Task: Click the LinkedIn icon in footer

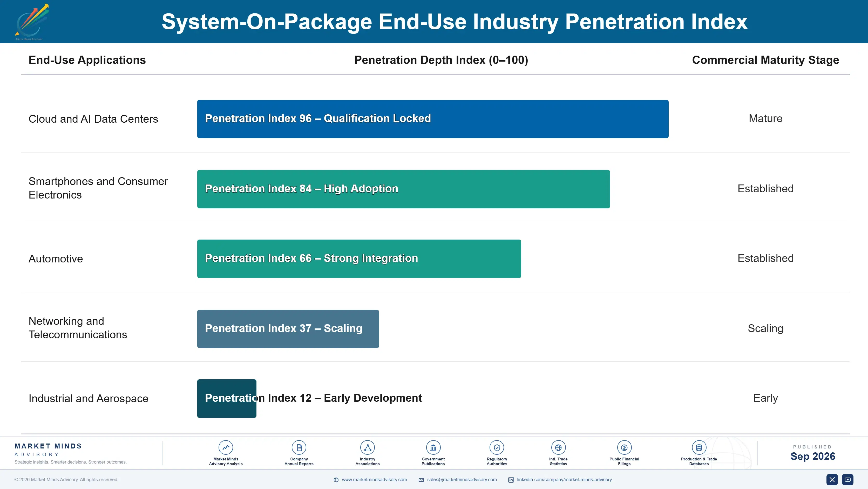Action: point(511,480)
